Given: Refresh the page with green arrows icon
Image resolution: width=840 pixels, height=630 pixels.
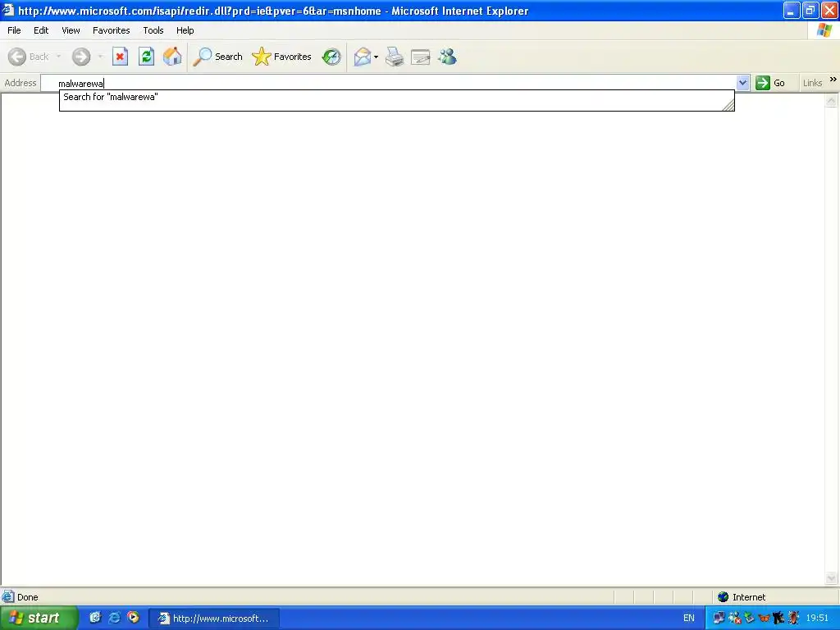Looking at the screenshot, I should tap(146, 57).
